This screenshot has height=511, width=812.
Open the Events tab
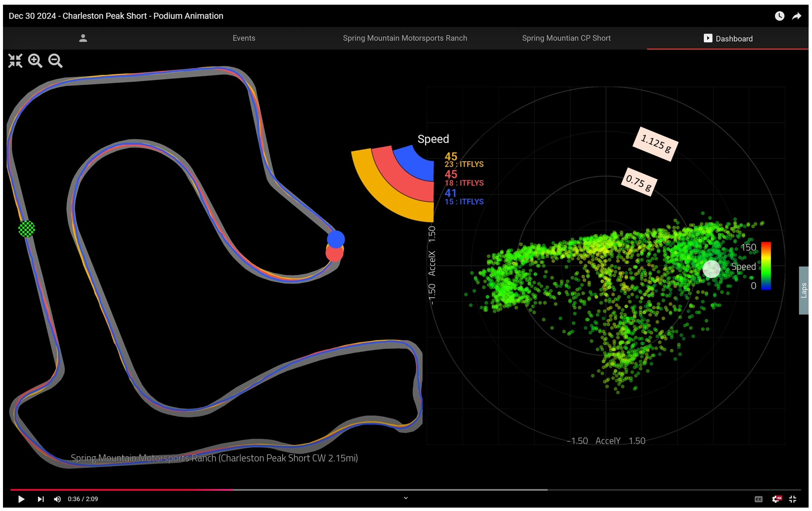(244, 38)
